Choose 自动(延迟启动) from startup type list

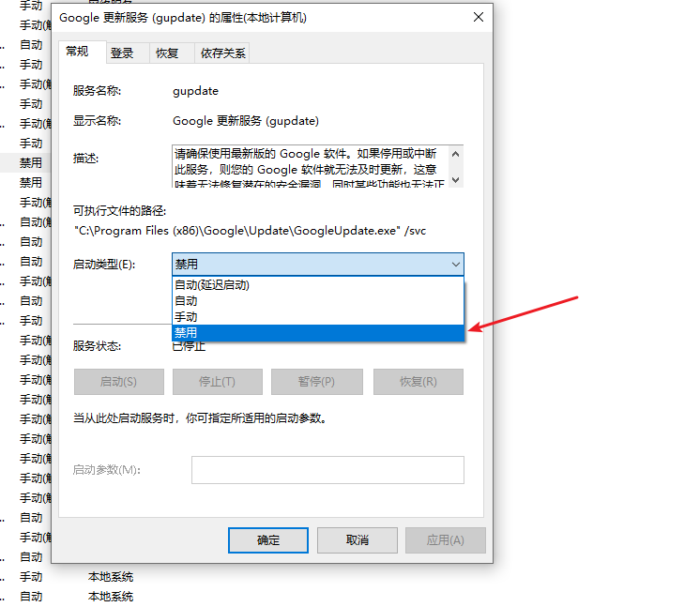click(318, 285)
